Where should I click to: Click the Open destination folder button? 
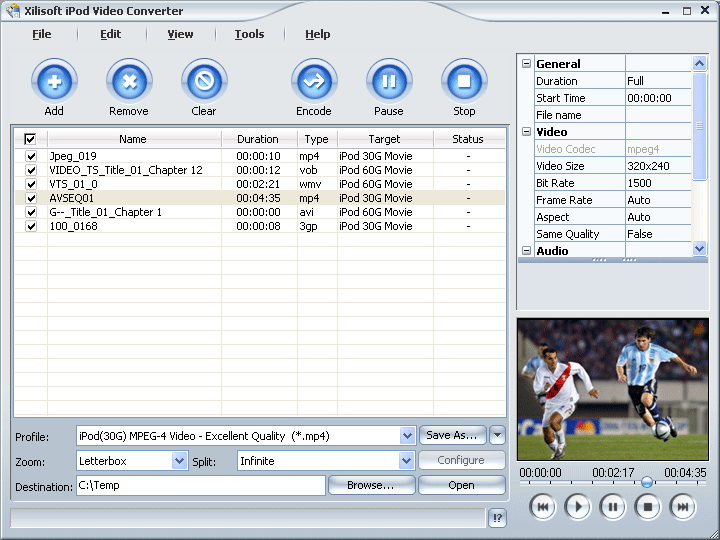461,485
